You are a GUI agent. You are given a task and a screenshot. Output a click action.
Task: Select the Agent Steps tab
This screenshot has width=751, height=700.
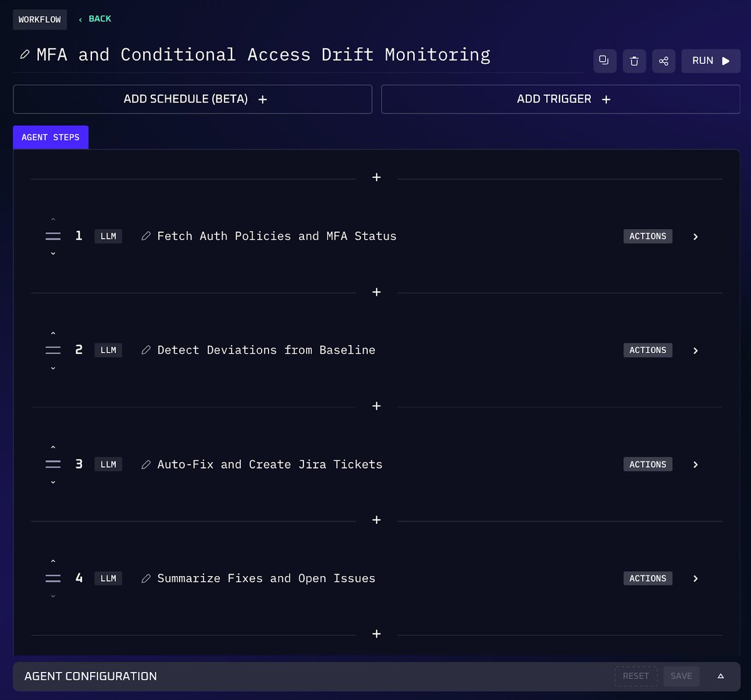click(x=51, y=137)
